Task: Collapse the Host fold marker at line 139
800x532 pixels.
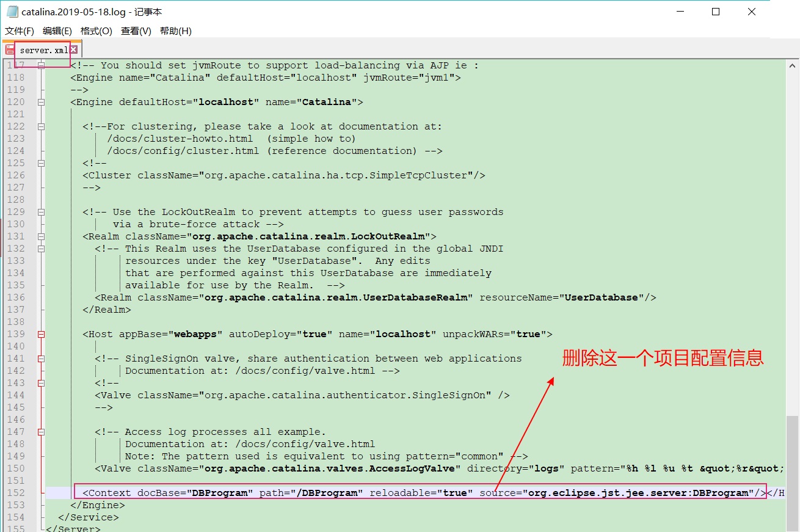Action: 41,334
